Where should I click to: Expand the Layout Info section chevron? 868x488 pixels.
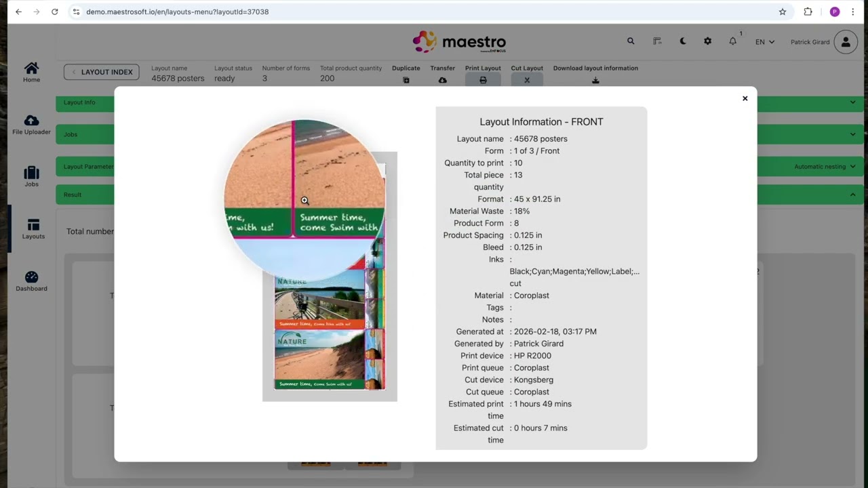[852, 102]
